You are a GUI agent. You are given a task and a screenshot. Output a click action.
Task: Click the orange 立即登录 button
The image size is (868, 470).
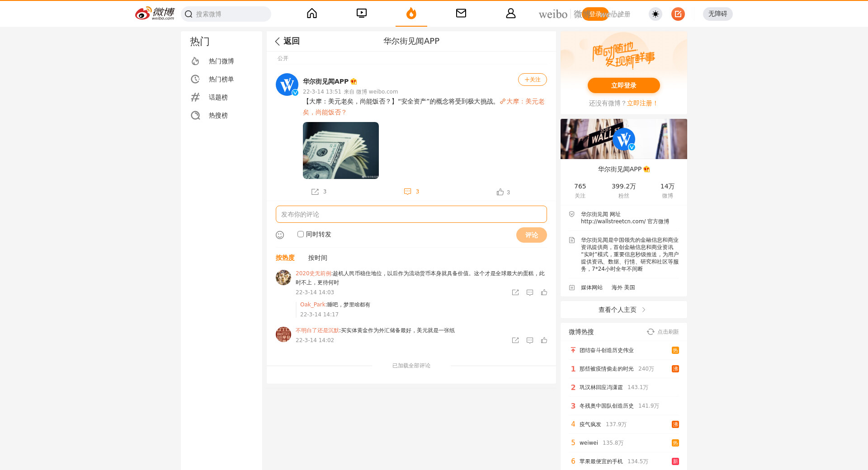[624, 85]
